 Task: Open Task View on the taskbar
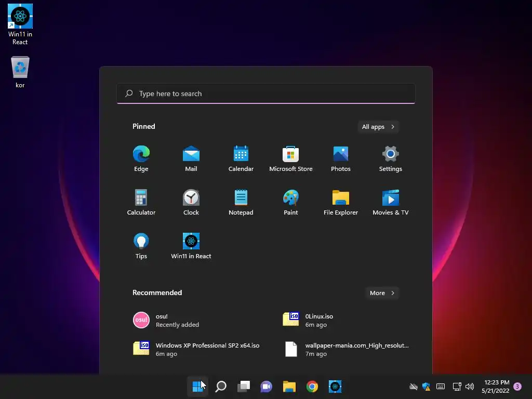pos(244,387)
